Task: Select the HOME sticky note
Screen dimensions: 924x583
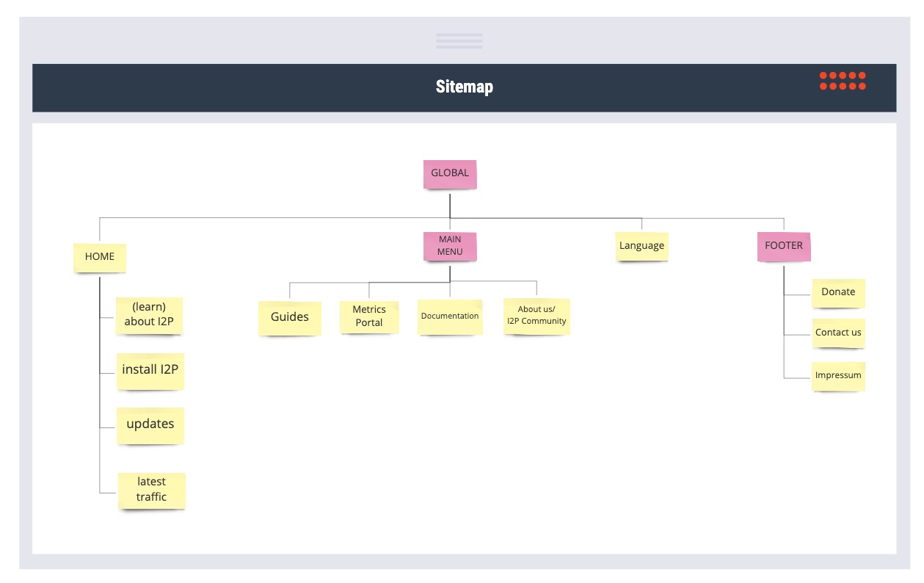Action: [x=100, y=257]
